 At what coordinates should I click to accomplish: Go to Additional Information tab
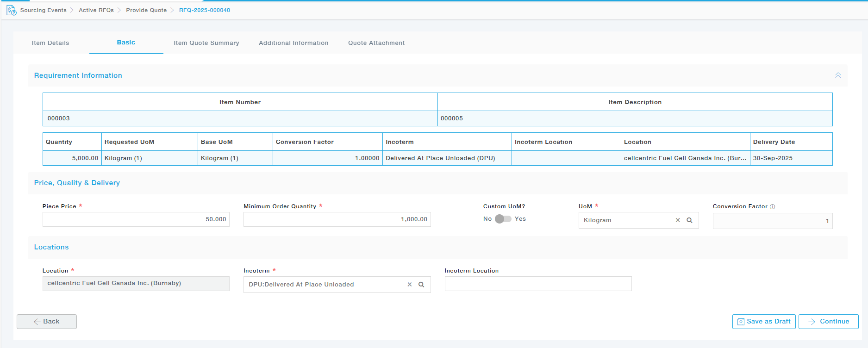click(293, 43)
